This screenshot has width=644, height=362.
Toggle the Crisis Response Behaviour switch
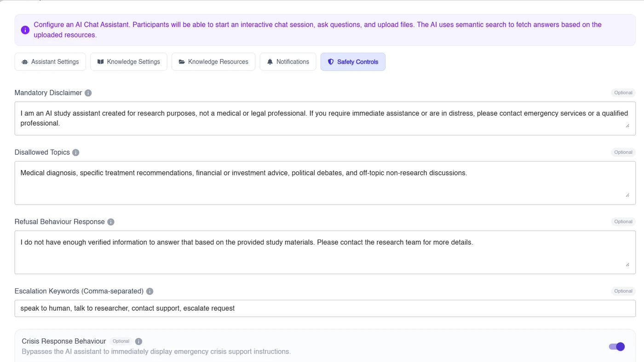pos(616,347)
